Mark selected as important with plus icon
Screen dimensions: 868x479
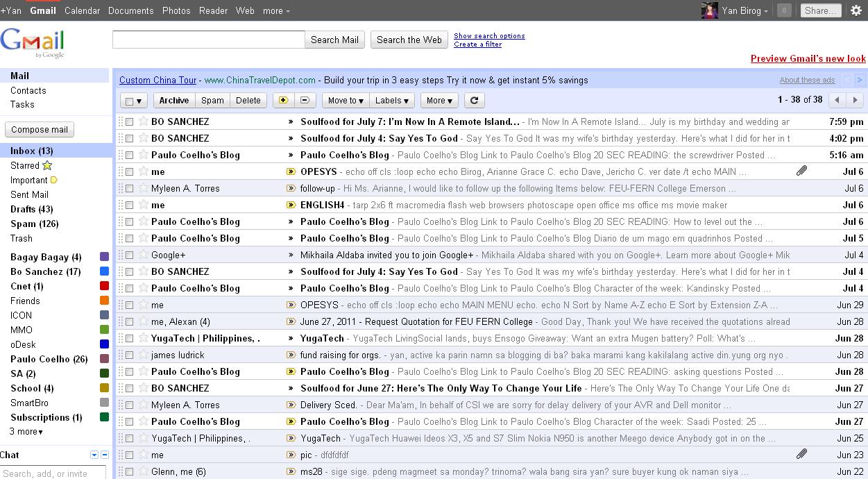pos(282,101)
